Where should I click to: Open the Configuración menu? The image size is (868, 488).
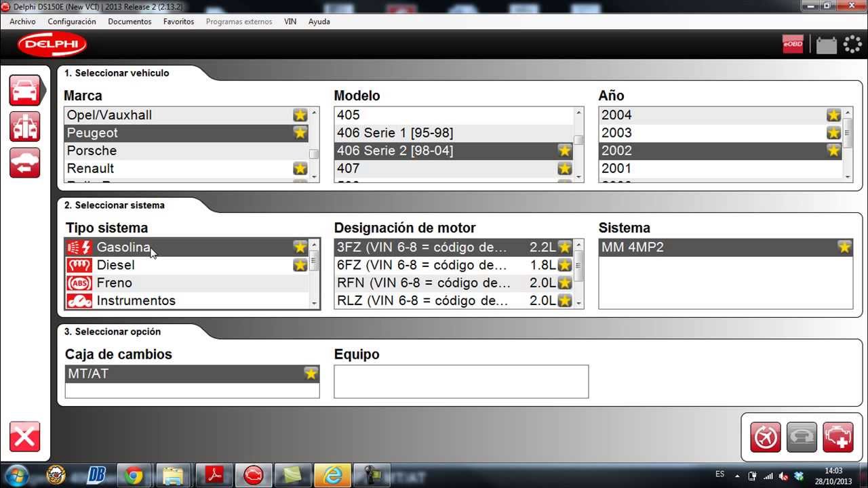(72, 22)
